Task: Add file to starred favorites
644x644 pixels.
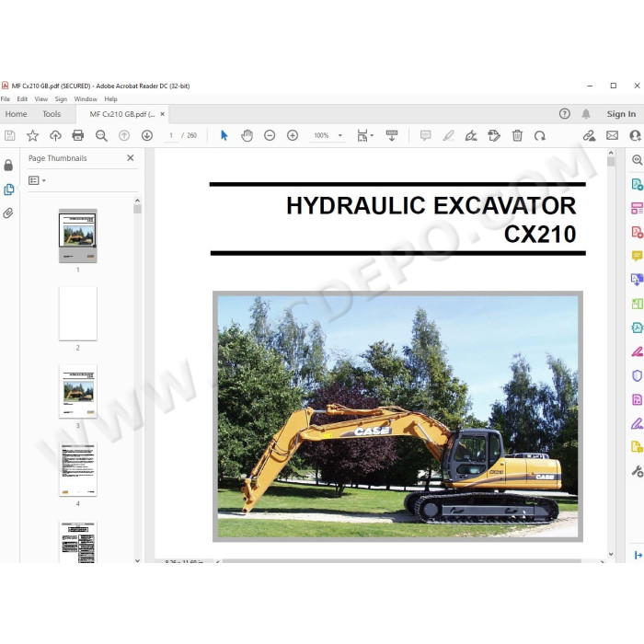Action: (32, 135)
